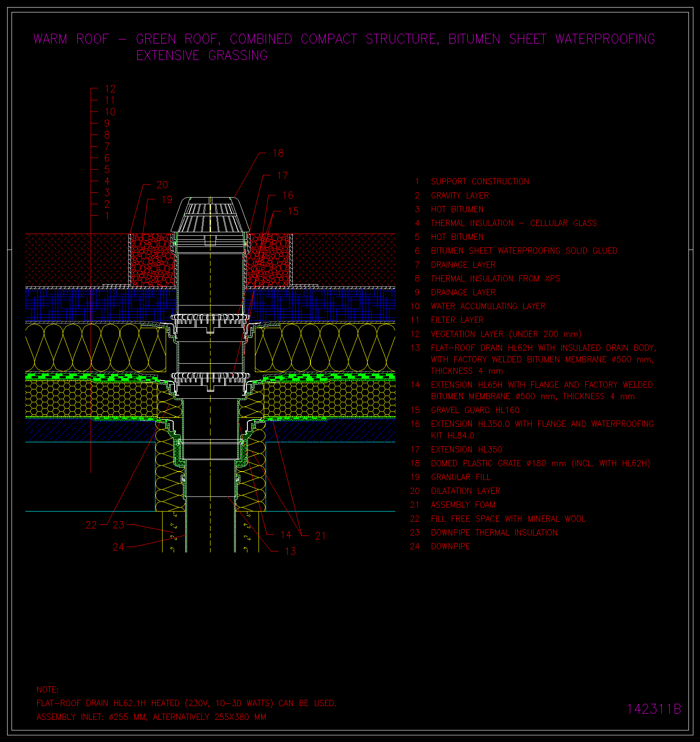The height and width of the screenshot is (742, 700).
Task: Click callout number 13 below the drain
Action: 290,552
